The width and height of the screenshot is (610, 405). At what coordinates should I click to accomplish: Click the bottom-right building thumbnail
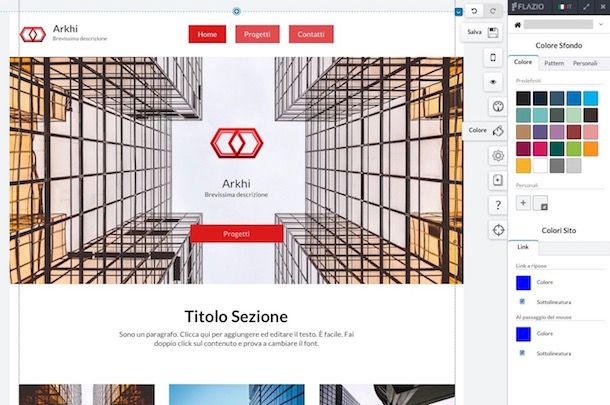coord(387,394)
